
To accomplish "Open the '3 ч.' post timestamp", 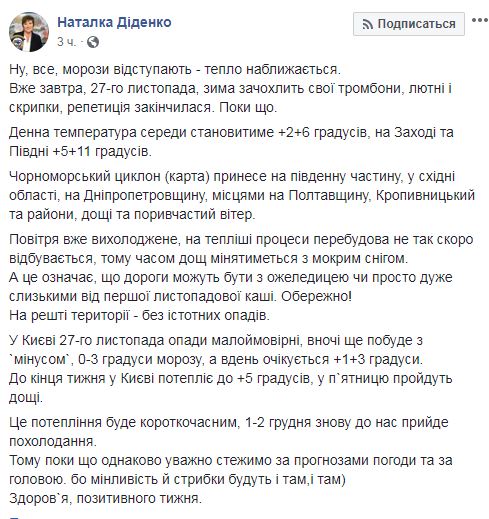I will [x=67, y=42].
